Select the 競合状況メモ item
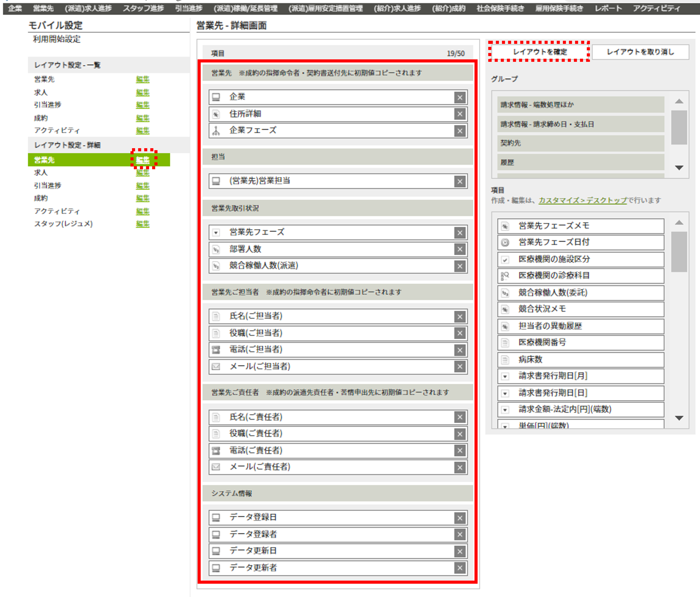This screenshot has height=597, width=700. pyautogui.click(x=580, y=309)
